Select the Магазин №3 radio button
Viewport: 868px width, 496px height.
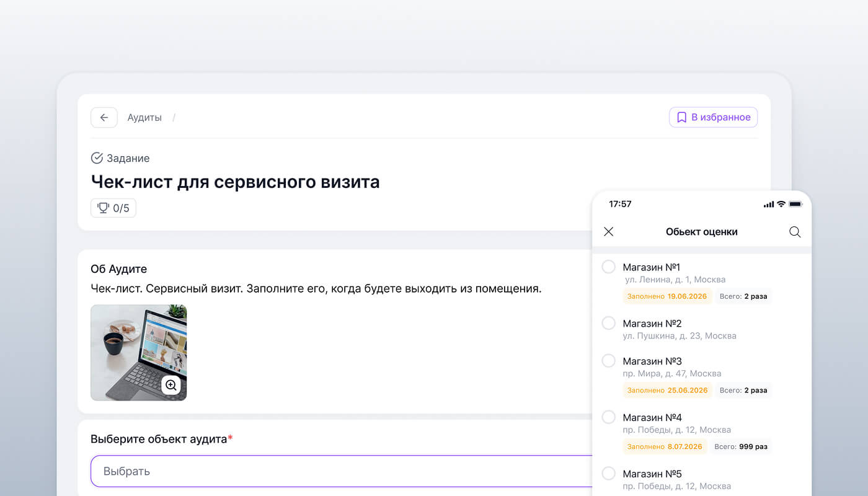609,360
